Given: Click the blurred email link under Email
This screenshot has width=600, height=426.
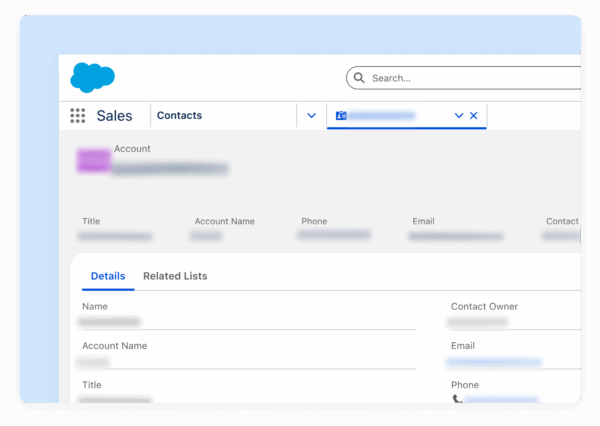Looking at the screenshot, I should coord(494,361).
